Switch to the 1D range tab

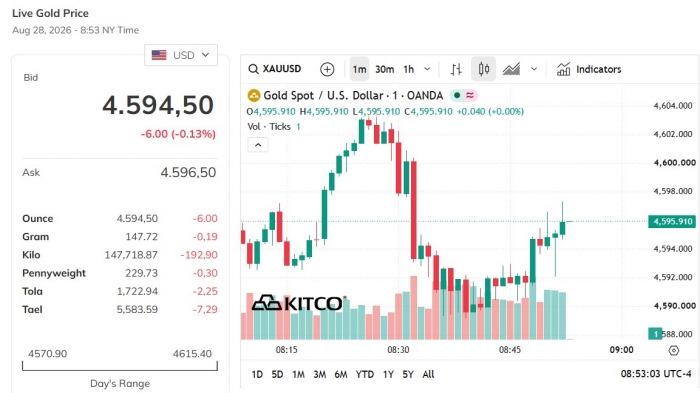257,374
